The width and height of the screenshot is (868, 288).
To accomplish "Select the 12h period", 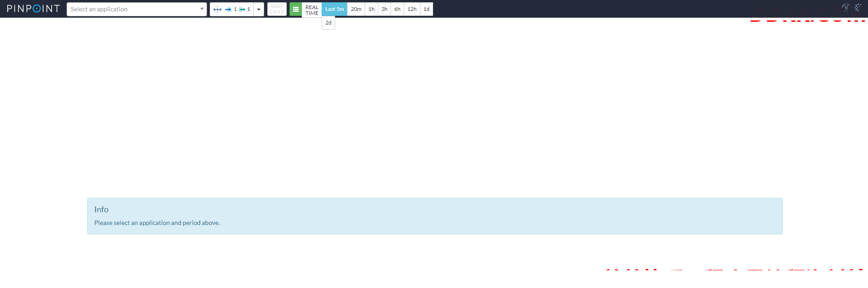I will click(x=412, y=9).
